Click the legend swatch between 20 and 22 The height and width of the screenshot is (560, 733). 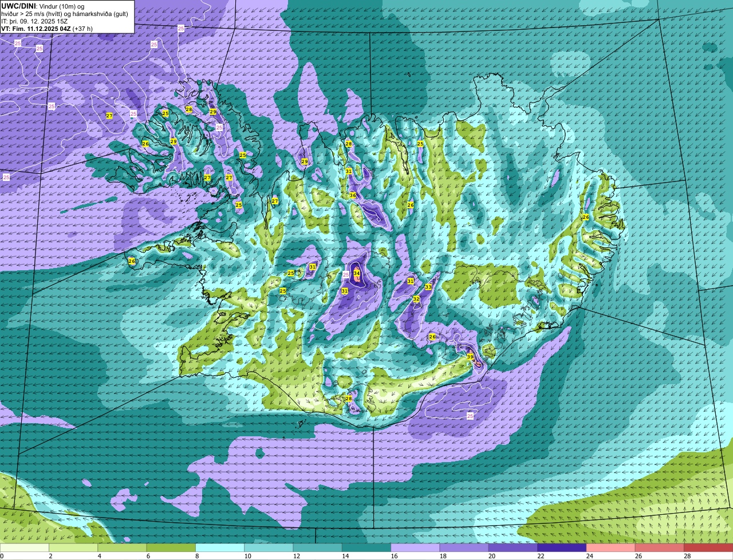(513, 547)
